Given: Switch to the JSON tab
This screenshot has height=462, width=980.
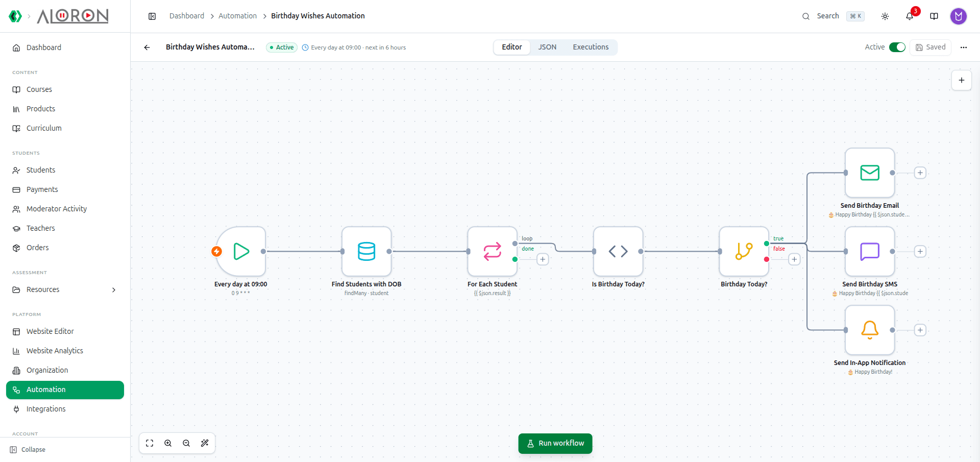Looking at the screenshot, I should [x=547, y=47].
